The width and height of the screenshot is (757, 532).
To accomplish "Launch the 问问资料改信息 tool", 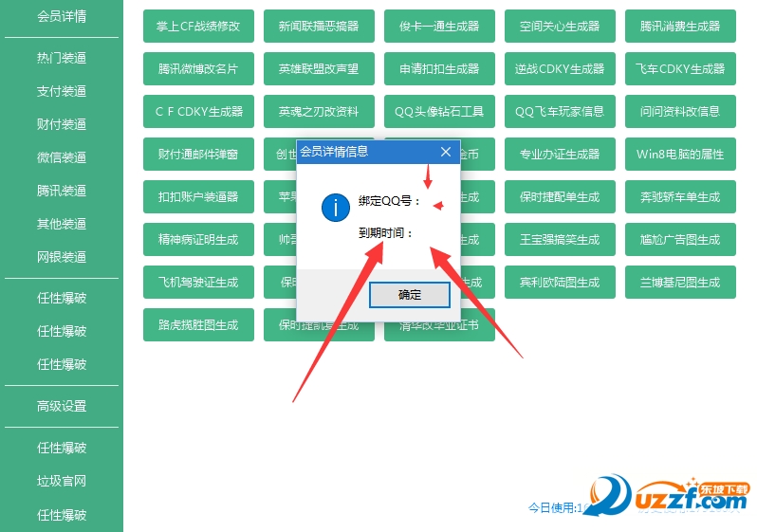I will 681,112.
